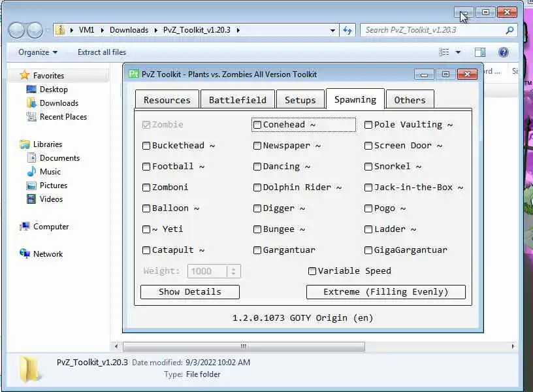Toggle Variable Speed checkbox
533x392 pixels.
click(312, 271)
